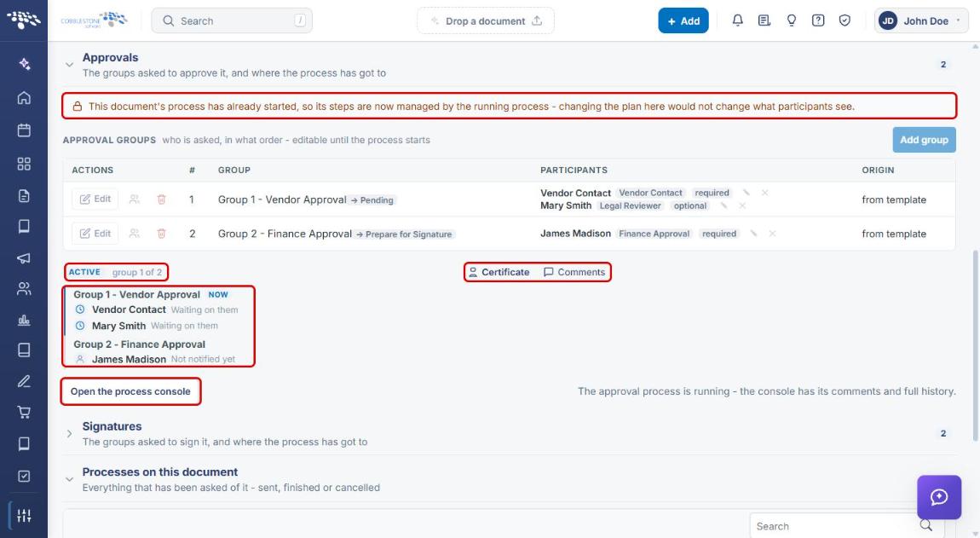
Task: Click the ORIGIN column header
Action: point(878,171)
